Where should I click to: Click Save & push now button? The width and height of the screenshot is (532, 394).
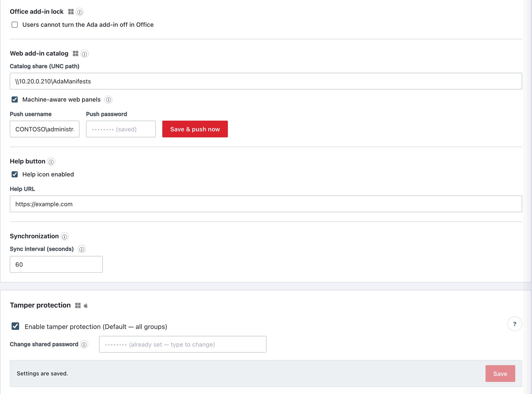195,129
